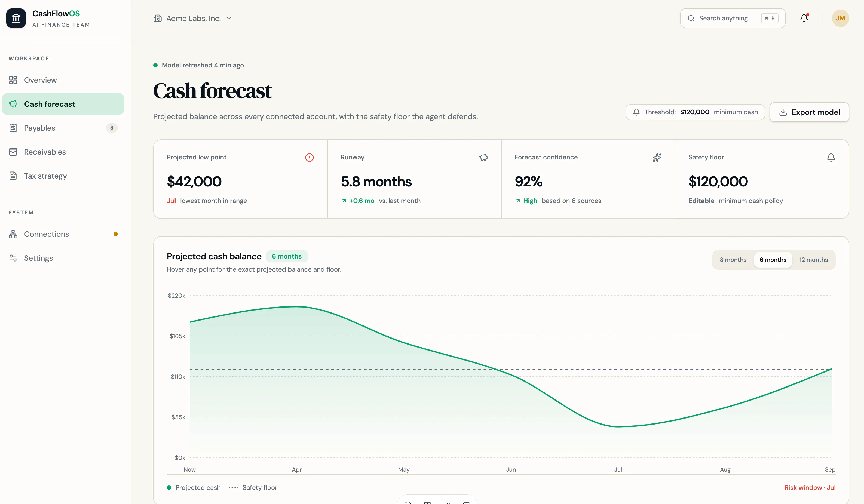Viewport: 864px width, 504px height.
Task: Click the Payables dollar receipt icon
Action: coord(13,128)
